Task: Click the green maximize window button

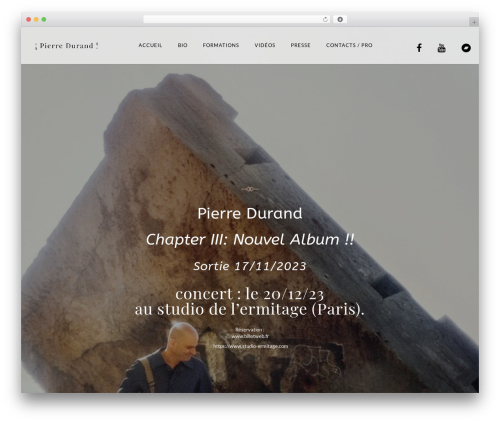Action: (44, 19)
